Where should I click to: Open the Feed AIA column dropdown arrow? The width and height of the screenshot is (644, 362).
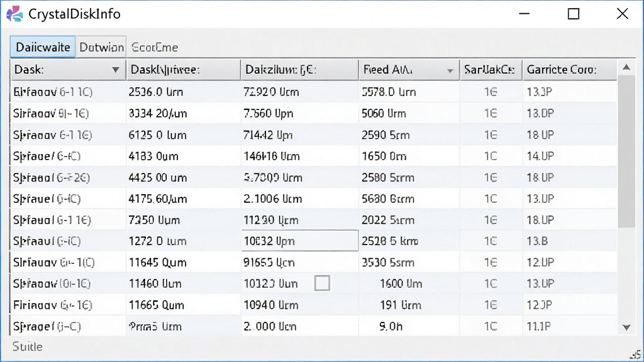[450, 71]
